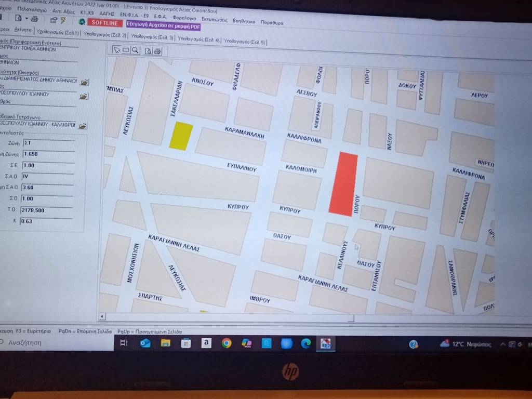Open the folder lookup beside ΔΙΑΜΕΡΙΣΜΑΤΟΣ ΔΗΜΟΥ ΑΘΗΝΑΙΩΝ

click(84, 82)
